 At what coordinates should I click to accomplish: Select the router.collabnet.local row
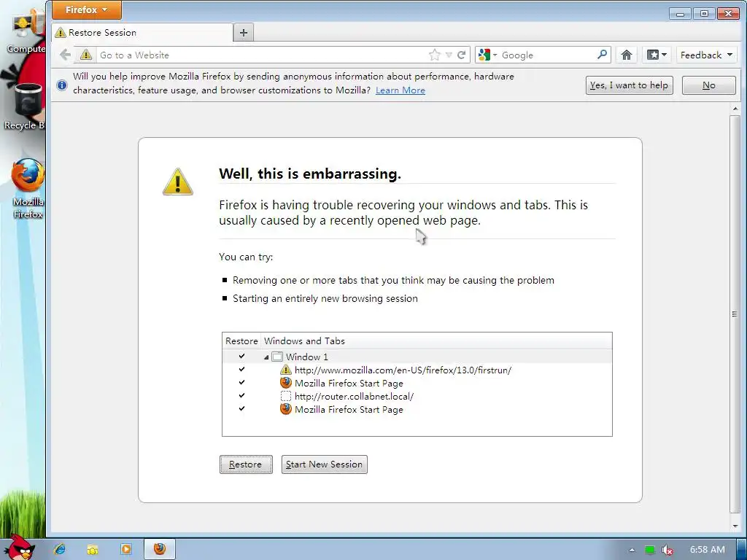click(417, 396)
